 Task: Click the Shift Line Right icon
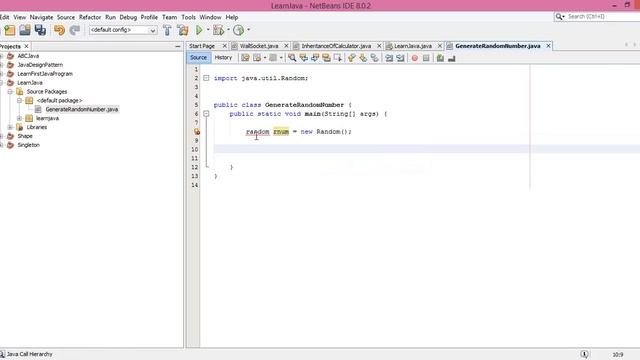pos(400,58)
